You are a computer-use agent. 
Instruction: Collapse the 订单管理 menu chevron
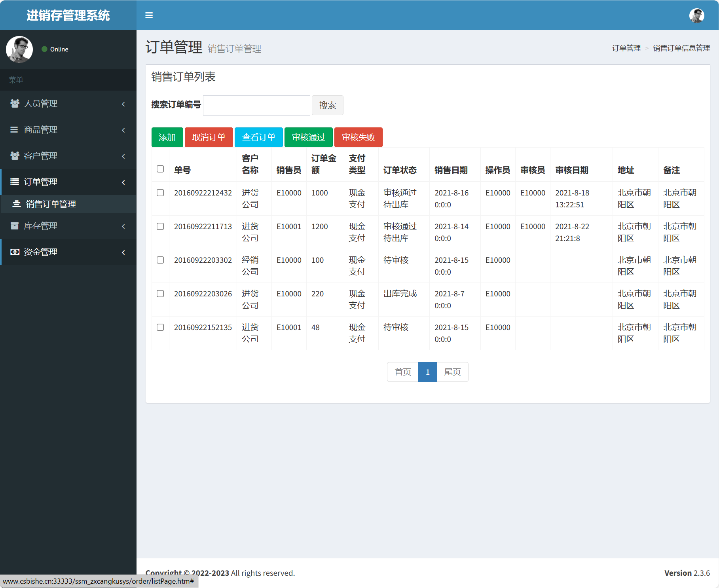[123, 182]
